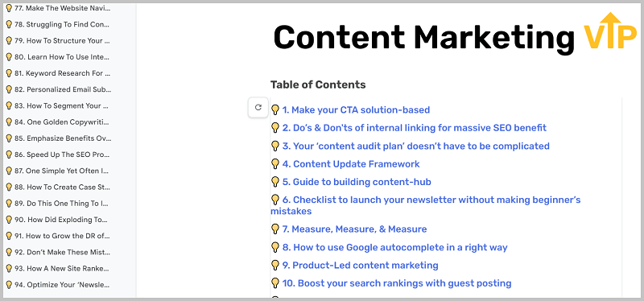Open link 6. Checklist to launch your newsletter
This screenshot has width=644, height=301.
(426, 205)
